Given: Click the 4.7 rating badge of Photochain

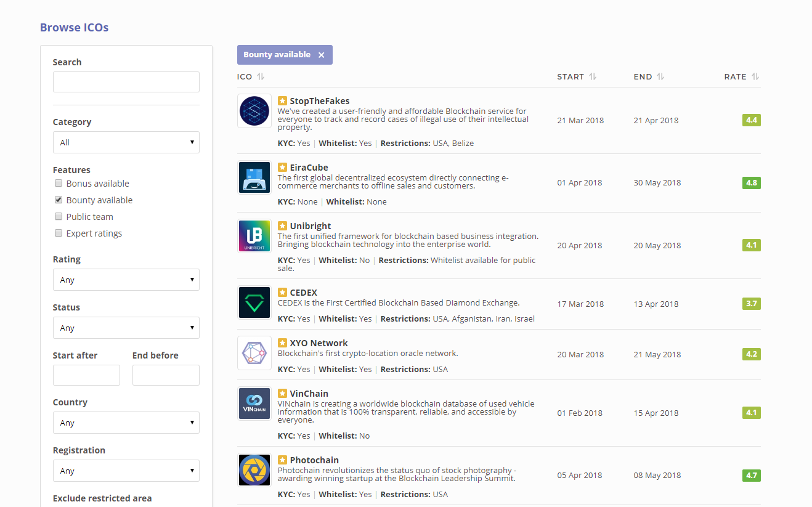Looking at the screenshot, I should pos(752,475).
